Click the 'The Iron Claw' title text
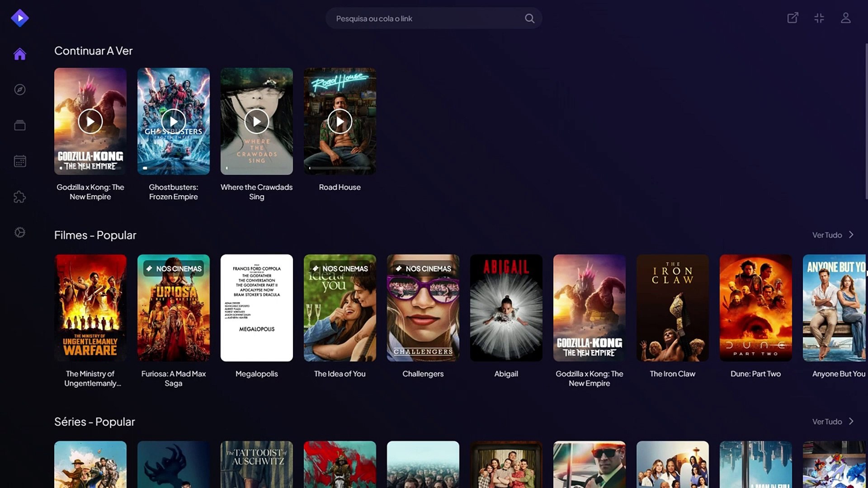The width and height of the screenshot is (868, 488). click(x=673, y=374)
